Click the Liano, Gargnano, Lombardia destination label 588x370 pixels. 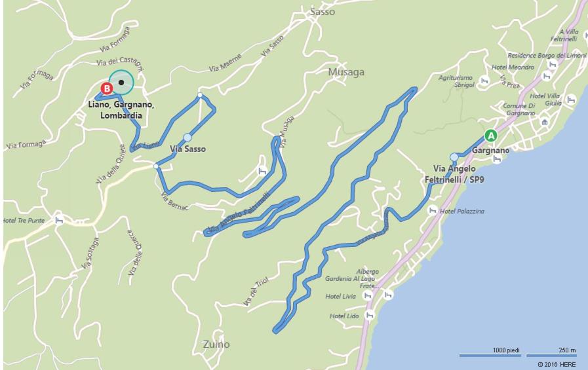pos(121,110)
